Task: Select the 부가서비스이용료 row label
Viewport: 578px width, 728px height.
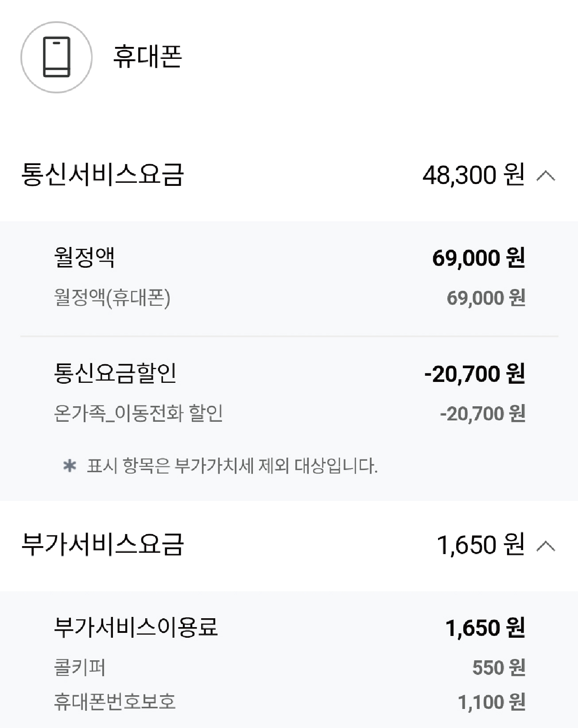Action: pyautogui.click(x=136, y=627)
